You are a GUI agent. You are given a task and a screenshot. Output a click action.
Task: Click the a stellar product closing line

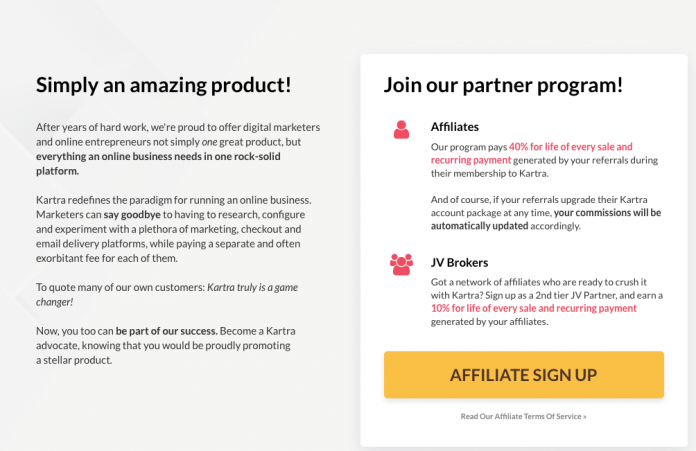coord(74,360)
